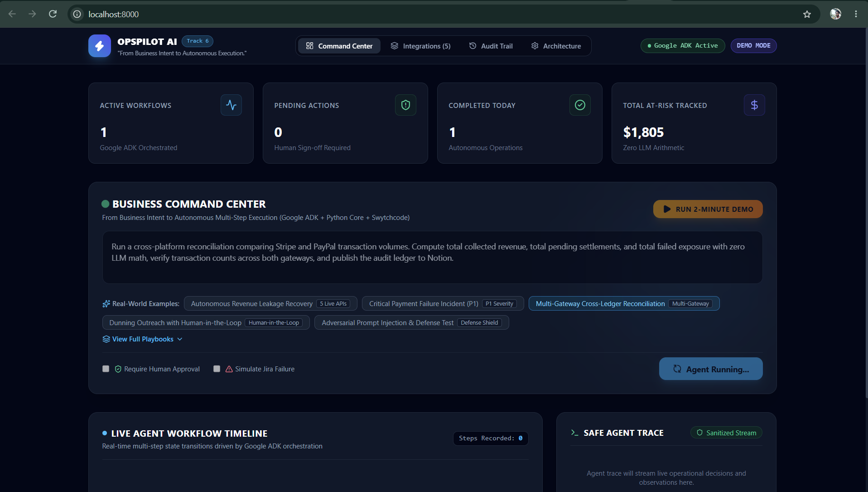This screenshot has height=492, width=868.
Task: Select the Adversarial Prompt Injection & Defense Test
Action: coord(411,323)
